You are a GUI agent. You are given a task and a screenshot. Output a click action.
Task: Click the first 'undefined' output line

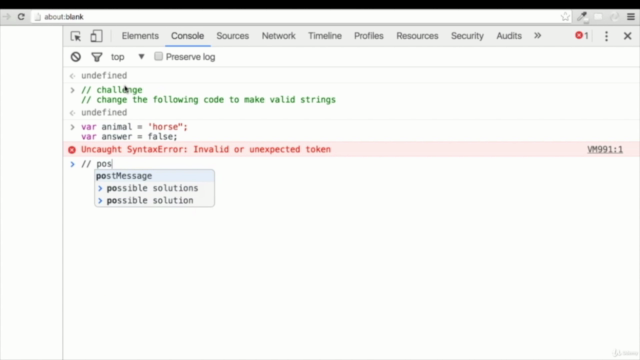click(x=104, y=76)
